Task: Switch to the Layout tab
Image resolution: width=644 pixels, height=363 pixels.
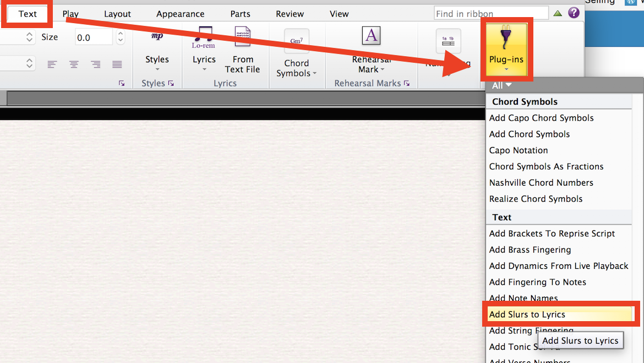Action: tap(117, 13)
